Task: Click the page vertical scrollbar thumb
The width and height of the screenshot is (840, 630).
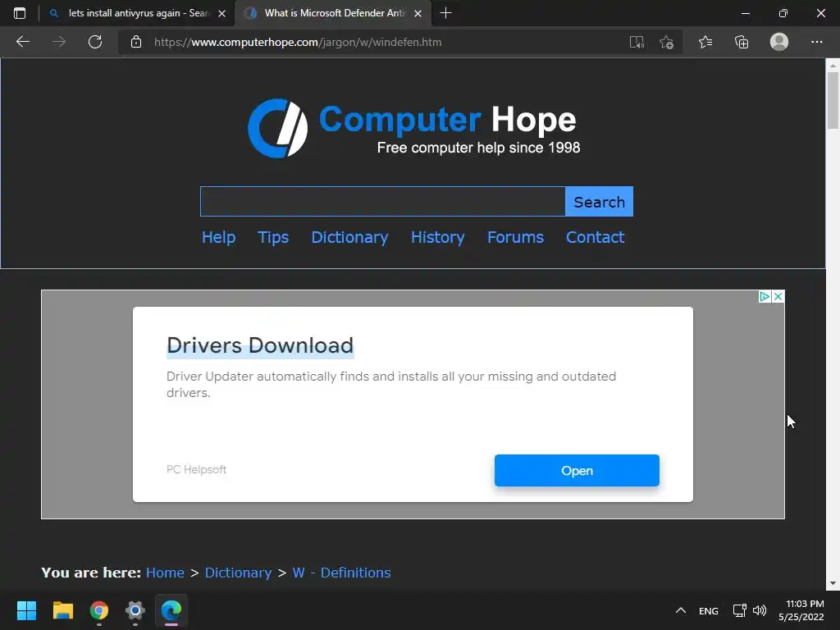Action: pyautogui.click(x=833, y=100)
